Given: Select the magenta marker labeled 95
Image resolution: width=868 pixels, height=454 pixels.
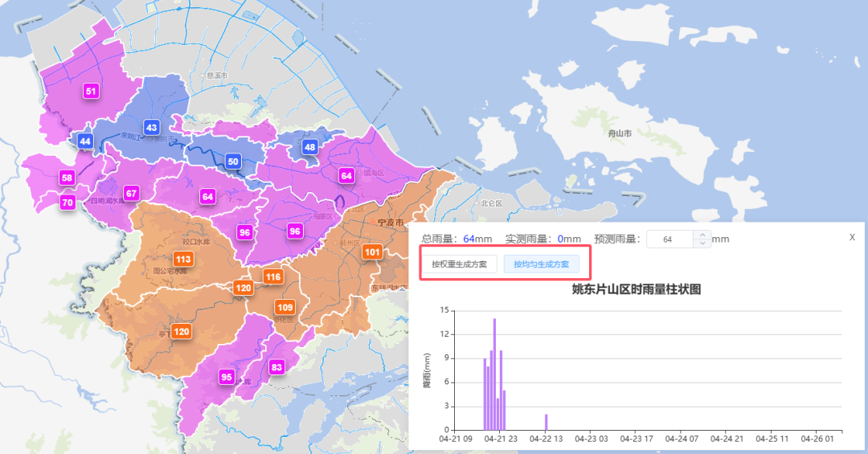Looking at the screenshot, I should [227, 377].
